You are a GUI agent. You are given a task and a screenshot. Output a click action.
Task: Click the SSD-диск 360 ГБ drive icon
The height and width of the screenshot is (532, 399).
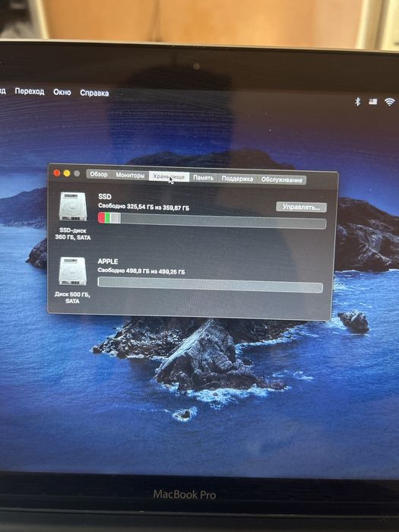[x=73, y=207]
